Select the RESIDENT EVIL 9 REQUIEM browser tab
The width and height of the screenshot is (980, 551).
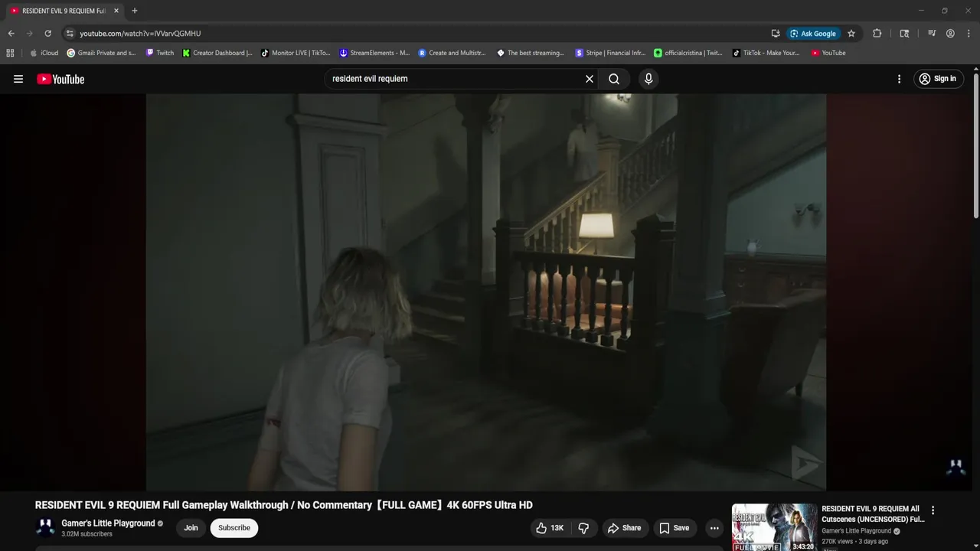(63, 11)
